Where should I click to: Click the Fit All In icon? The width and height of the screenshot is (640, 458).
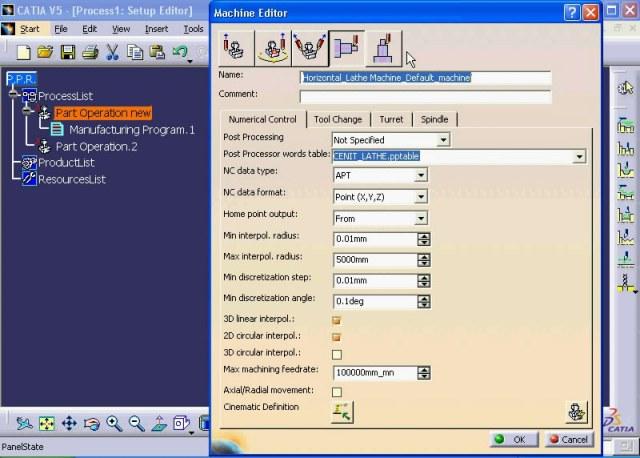pos(47,424)
